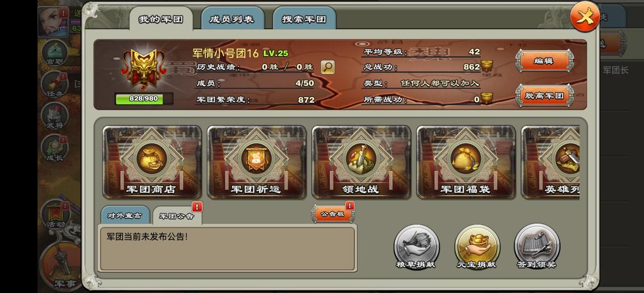
Task: Switch to the 成员列表 tab
Action: pyautogui.click(x=232, y=19)
